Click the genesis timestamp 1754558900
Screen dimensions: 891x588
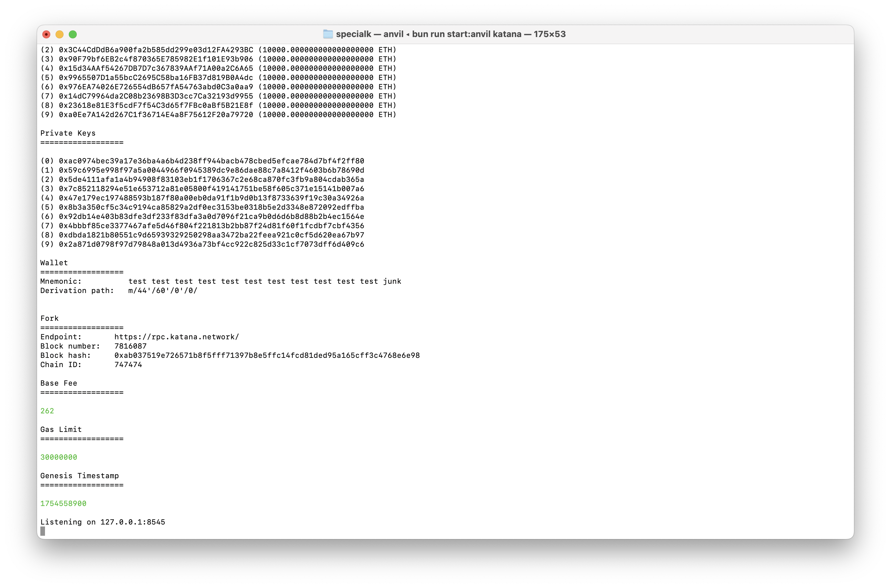click(64, 504)
